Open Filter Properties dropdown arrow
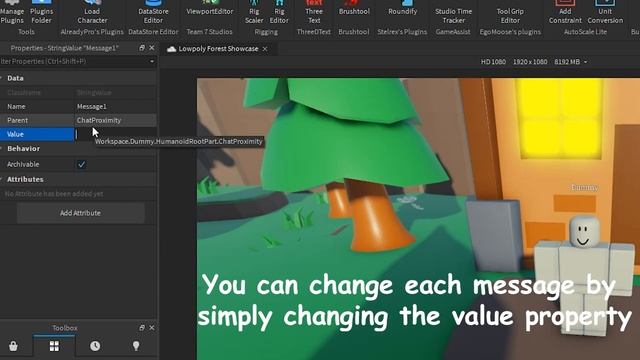The image size is (640, 360). [x=152, y=61]
